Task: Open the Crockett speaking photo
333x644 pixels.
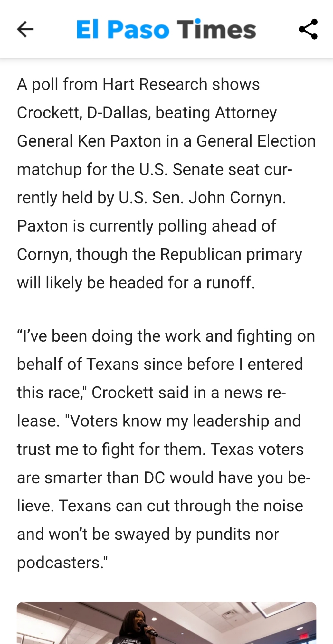Action: click(x=166, y=623)
